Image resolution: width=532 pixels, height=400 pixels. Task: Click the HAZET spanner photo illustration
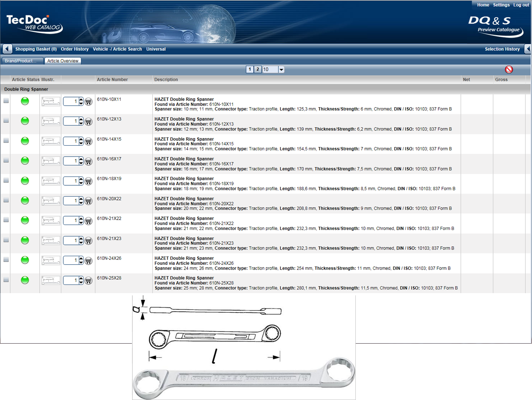(x=244, y=378)
